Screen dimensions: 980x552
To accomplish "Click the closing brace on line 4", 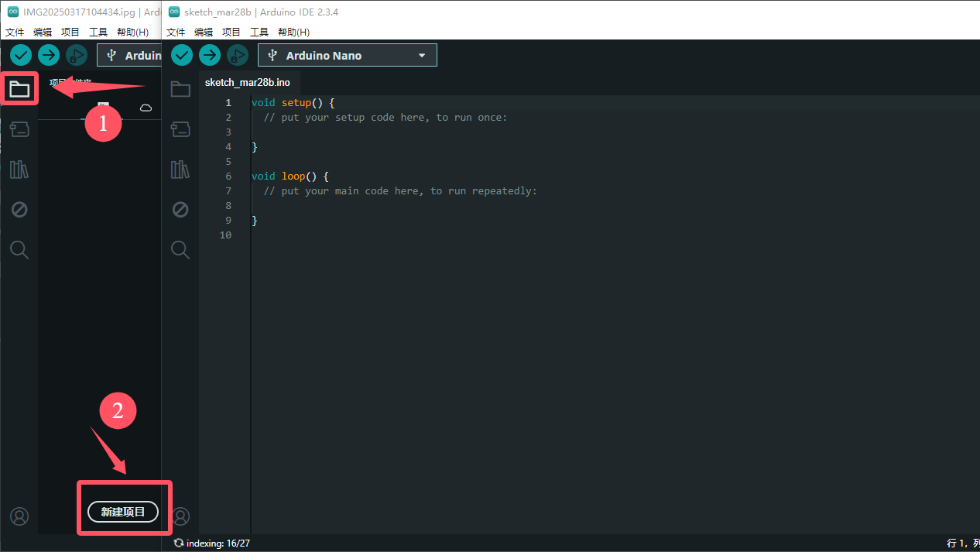I will [x=255, y=146].
